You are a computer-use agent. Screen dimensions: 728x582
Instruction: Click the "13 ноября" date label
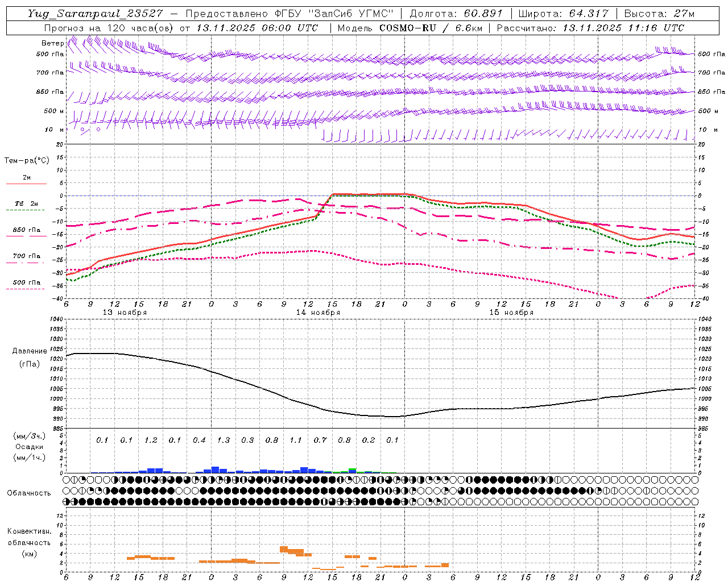[125, 313]
